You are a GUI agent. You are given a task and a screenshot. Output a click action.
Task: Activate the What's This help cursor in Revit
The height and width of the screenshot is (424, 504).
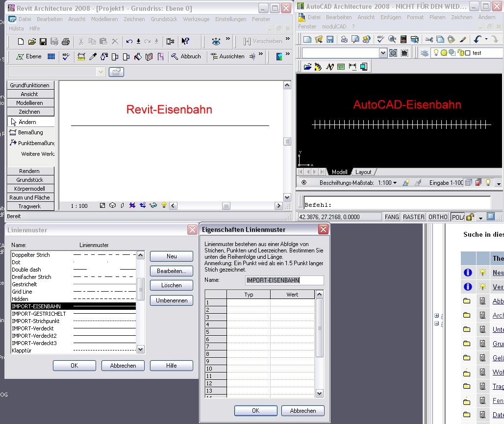point(185,41)
